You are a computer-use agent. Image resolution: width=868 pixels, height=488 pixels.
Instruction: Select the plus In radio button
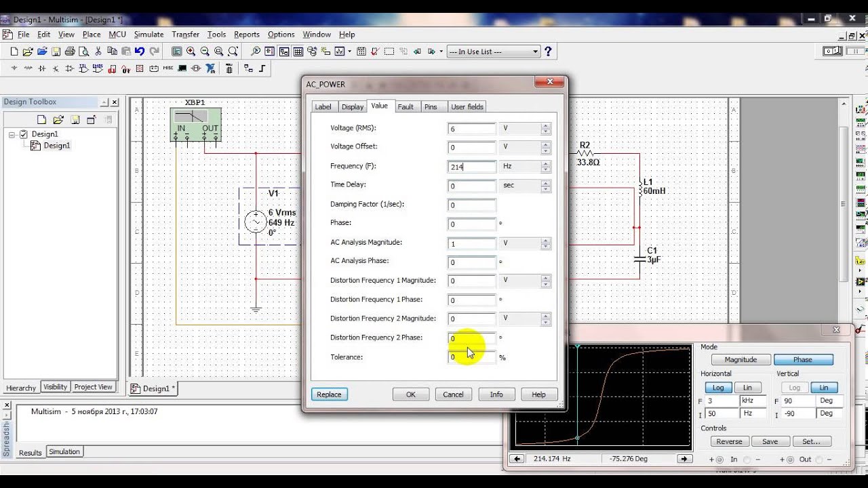pos(719,460)
